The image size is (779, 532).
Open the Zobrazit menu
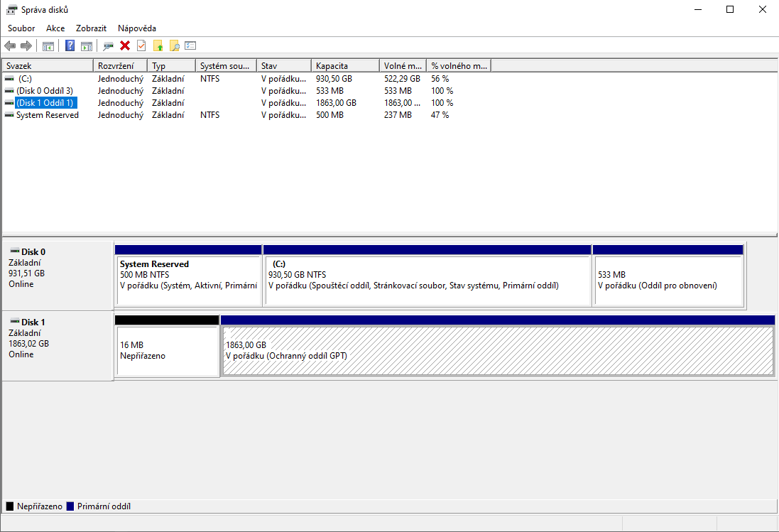pos(91,28)
